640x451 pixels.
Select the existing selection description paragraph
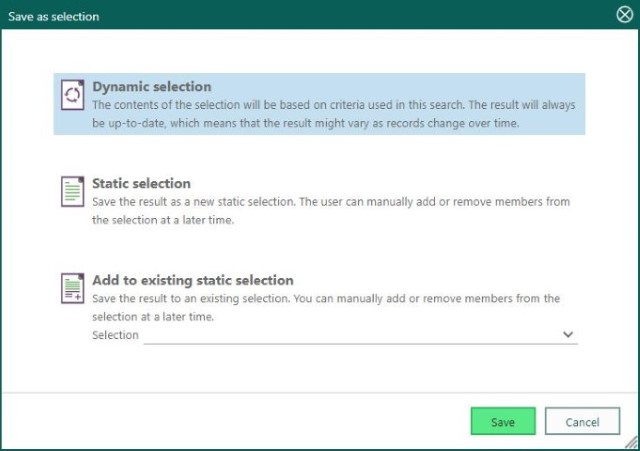[326, 307]
